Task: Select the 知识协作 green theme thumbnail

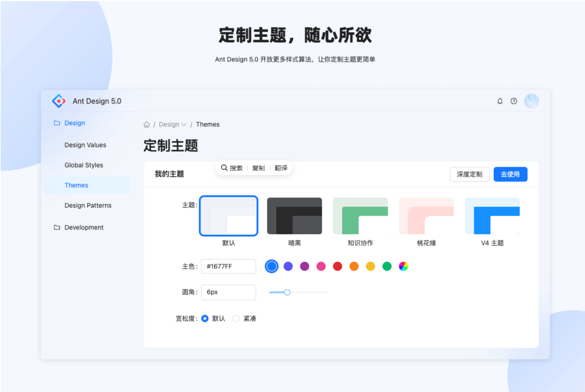Action: tap(360, 216)
